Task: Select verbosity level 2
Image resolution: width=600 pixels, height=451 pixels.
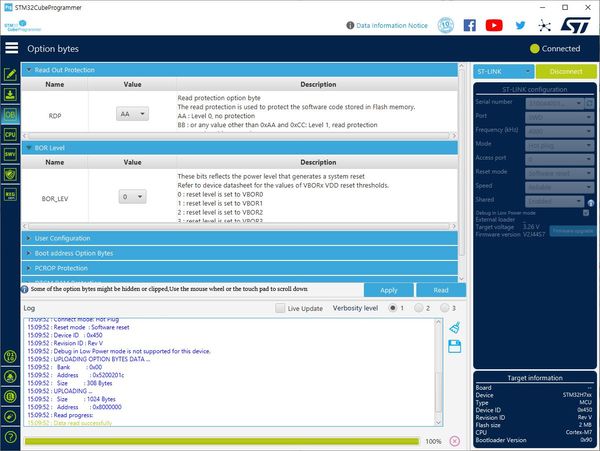Action: coord(419,308)
